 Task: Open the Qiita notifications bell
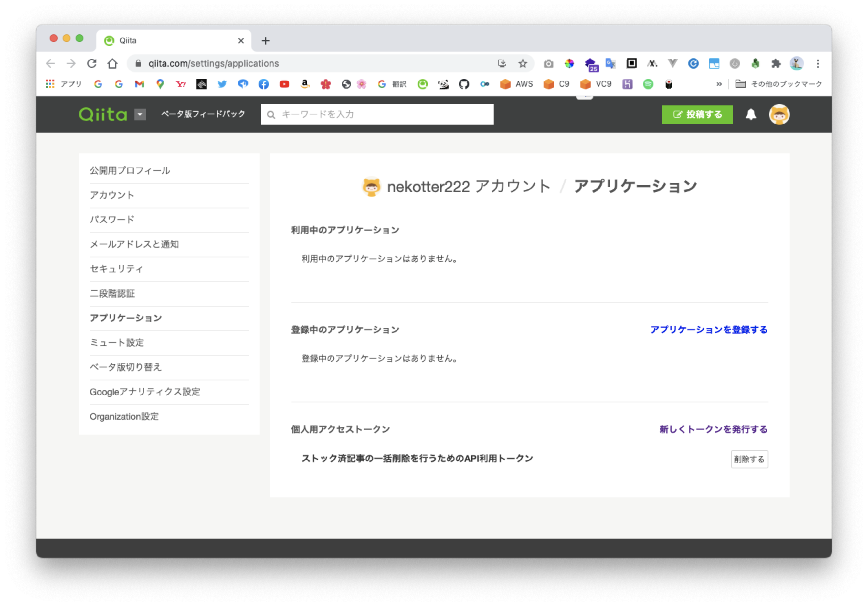click(751, 114)
